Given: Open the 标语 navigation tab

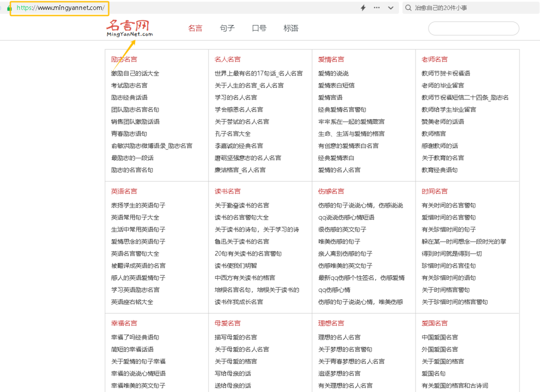Looking at the screenshot, I should click(291, 28).
